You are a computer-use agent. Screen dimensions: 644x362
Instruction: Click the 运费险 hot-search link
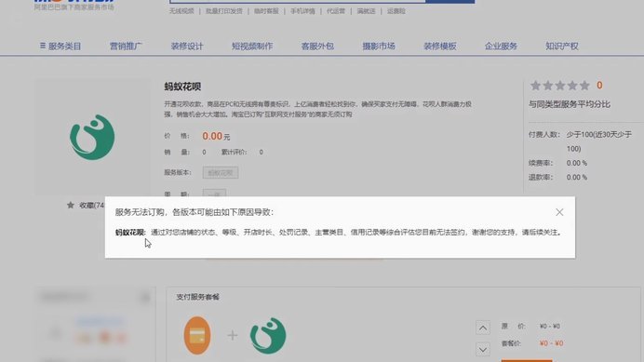click(x=396, y=11)
